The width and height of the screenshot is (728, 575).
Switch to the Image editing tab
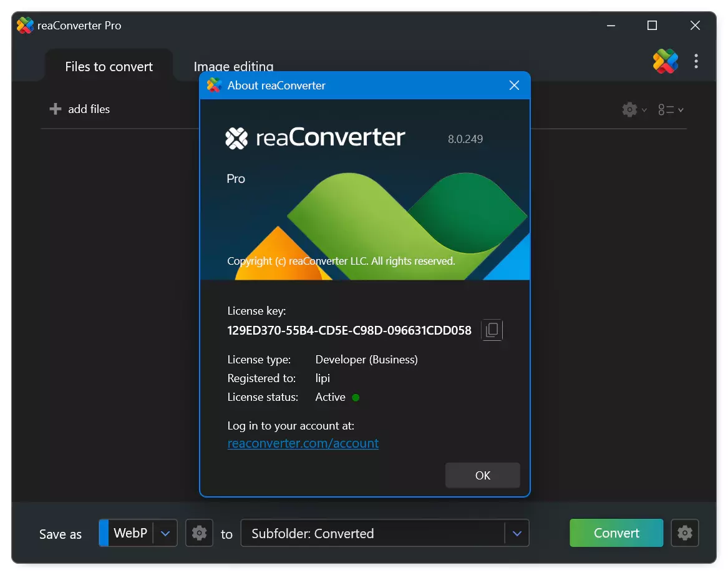(x=233, y=66)
